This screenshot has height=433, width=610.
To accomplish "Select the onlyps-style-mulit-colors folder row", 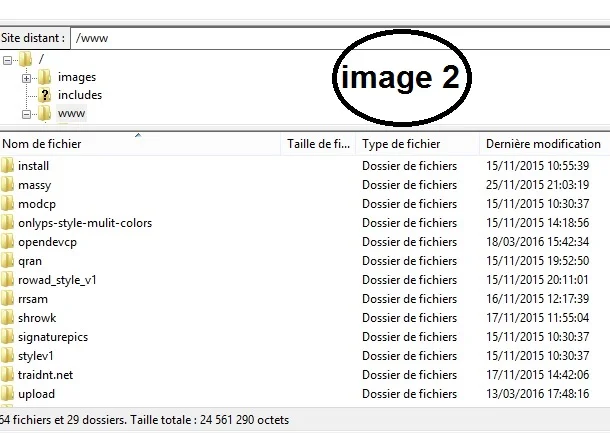I will click(x=85, y=223).
